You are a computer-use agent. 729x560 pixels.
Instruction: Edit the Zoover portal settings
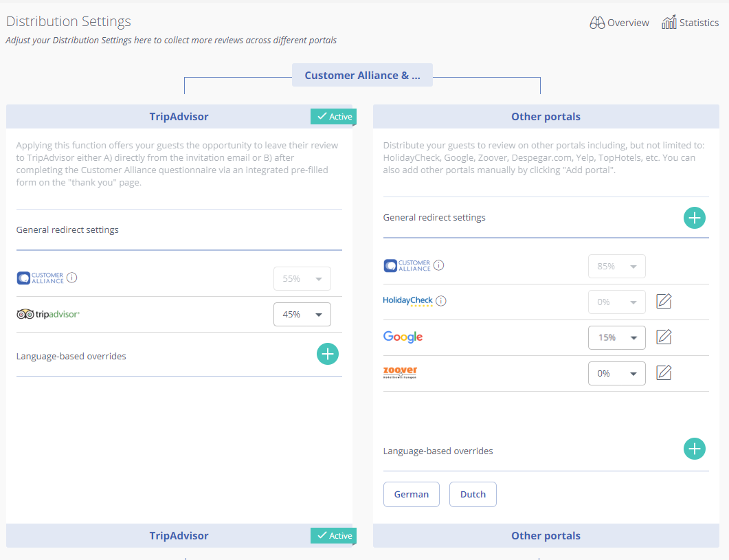664,373
